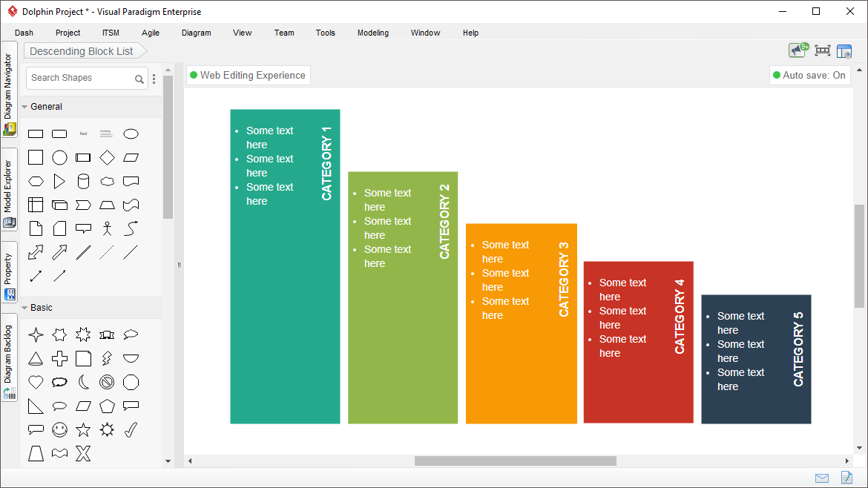Screen dimensions: 868x488
Task: Click the announcements megaphone icon
Action: 798,50
